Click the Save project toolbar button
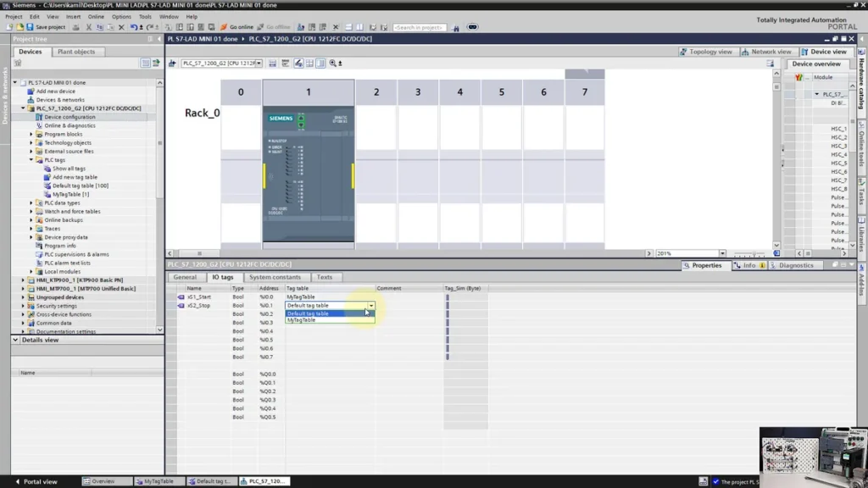868x488 pixels. click(46, 27)
